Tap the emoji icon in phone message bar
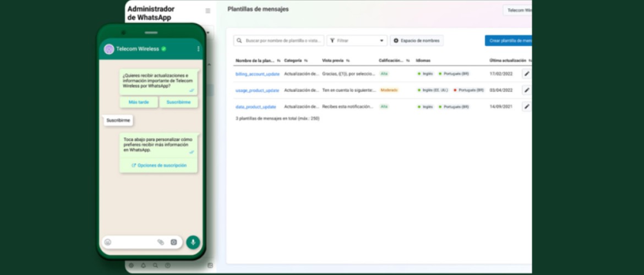This screenshot has width=644, height=275. pyautogui.click(x=107, y=242)
